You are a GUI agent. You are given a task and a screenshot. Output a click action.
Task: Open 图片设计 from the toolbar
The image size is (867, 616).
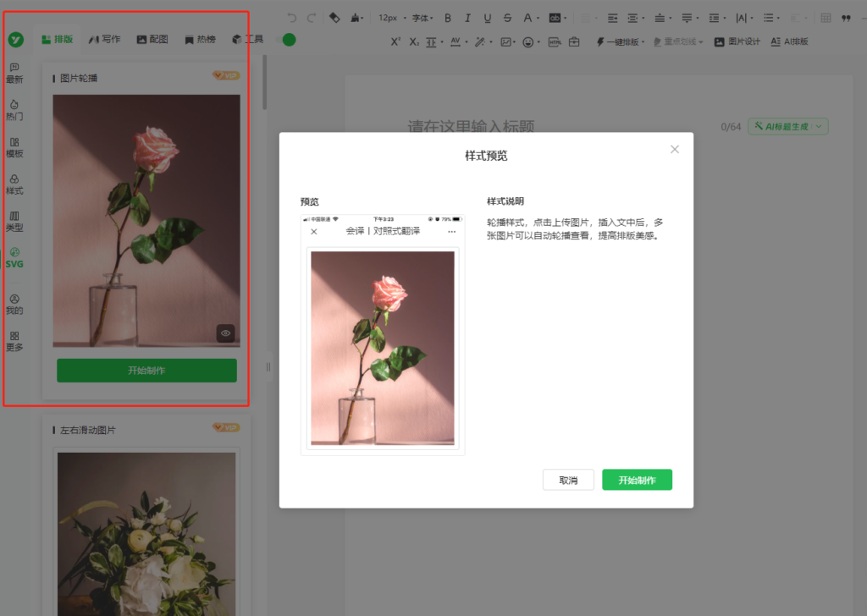tap(737, 42)
